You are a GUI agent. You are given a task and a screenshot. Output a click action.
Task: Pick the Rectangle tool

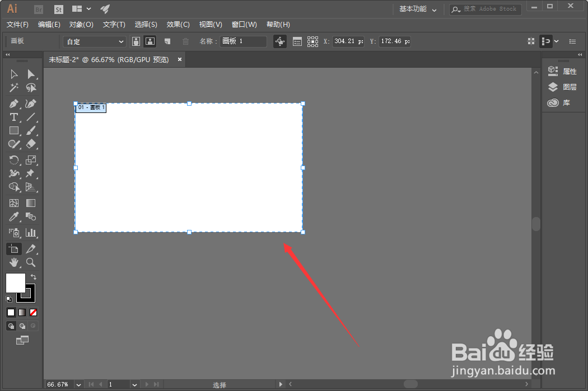[14, 131]
